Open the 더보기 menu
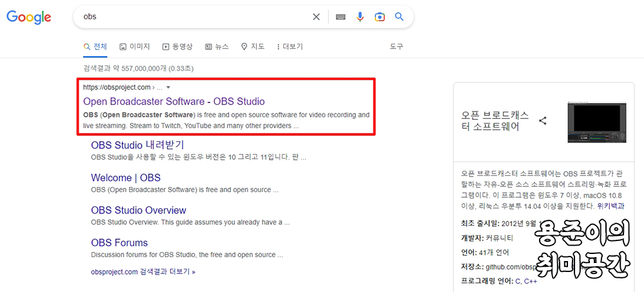The image size is (644, 292). pyautogui.click(x=290, y=46)
